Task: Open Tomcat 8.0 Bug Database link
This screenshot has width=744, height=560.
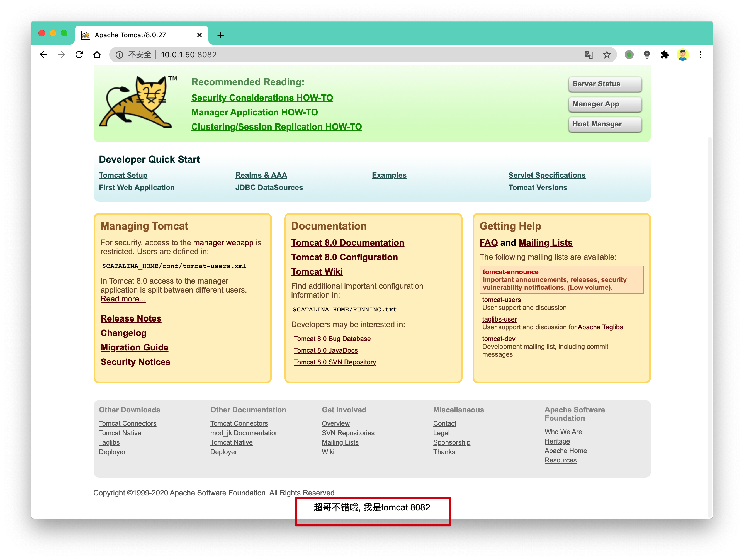Action: [332, 339]
